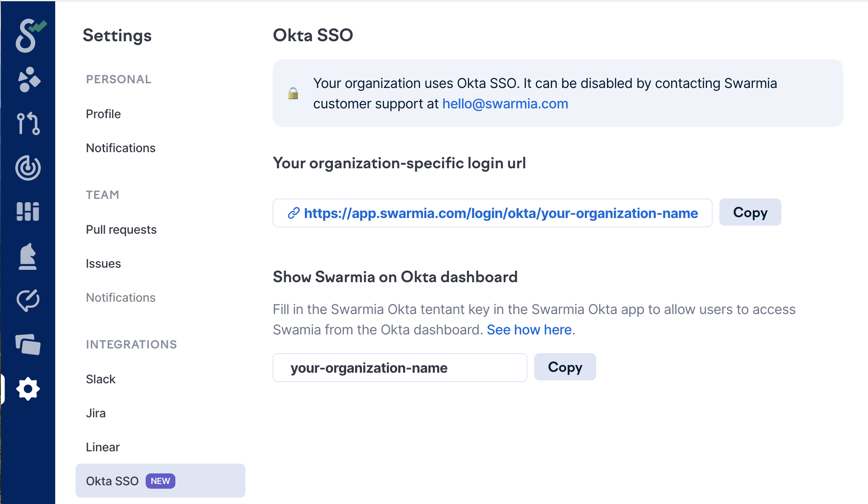Open Jira integration settings
This screenshot has height=504, width=868.
[96, 413]
